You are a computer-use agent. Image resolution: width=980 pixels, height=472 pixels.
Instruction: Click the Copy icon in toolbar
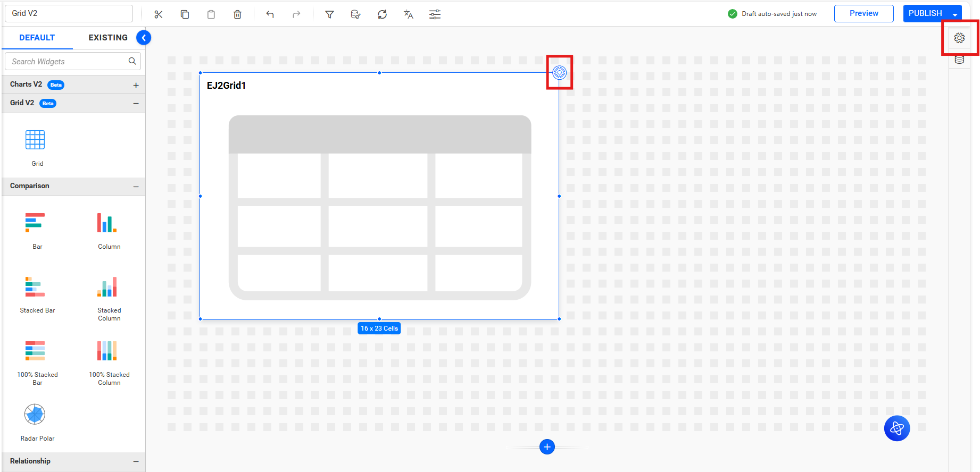185,14
